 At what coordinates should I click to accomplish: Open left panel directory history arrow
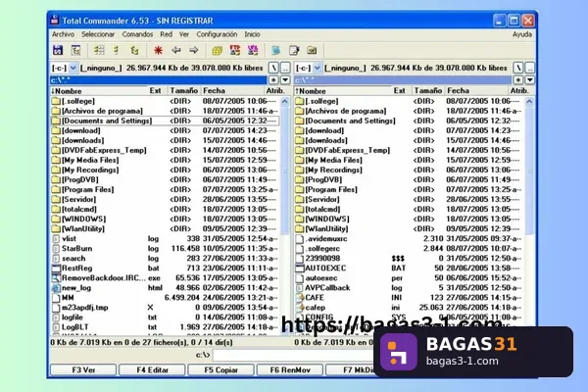(x=285, y=80)
